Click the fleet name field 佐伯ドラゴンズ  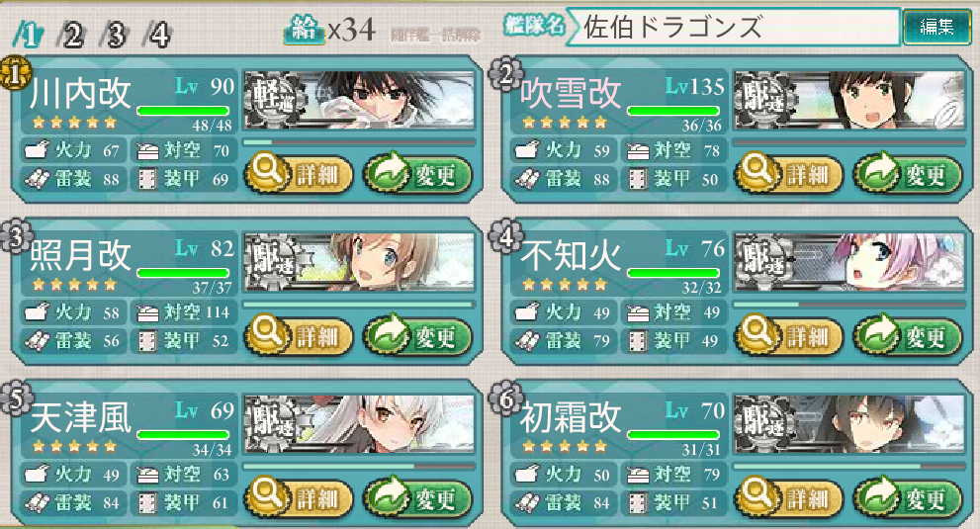[x=735, y=27]
